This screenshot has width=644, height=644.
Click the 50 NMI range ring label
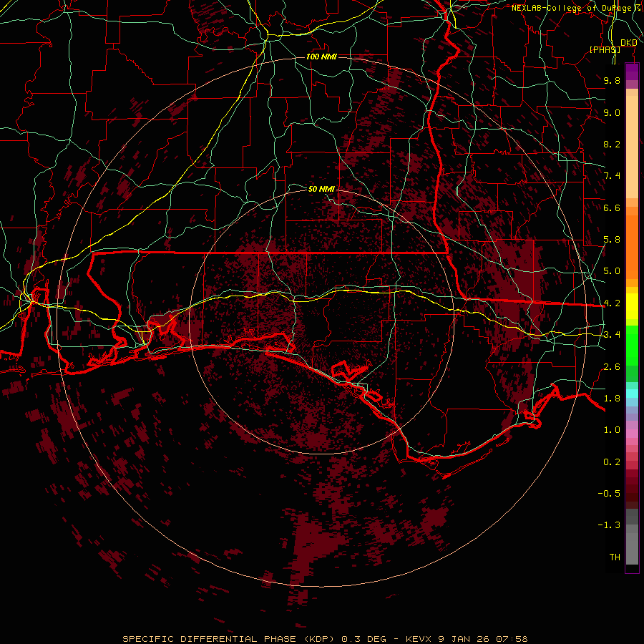(321, 189)
